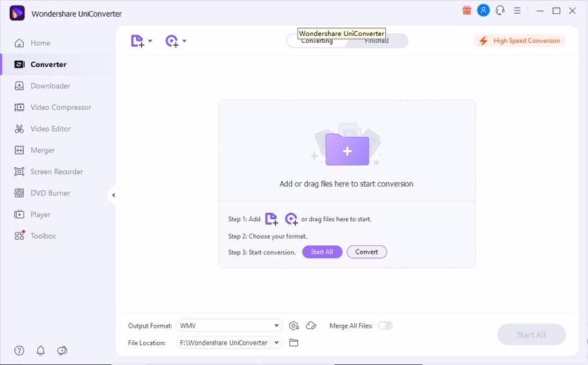Screen dimensions: 588x365
Task: Click the Video Editor scissors icon
Action: coord(19,129)
